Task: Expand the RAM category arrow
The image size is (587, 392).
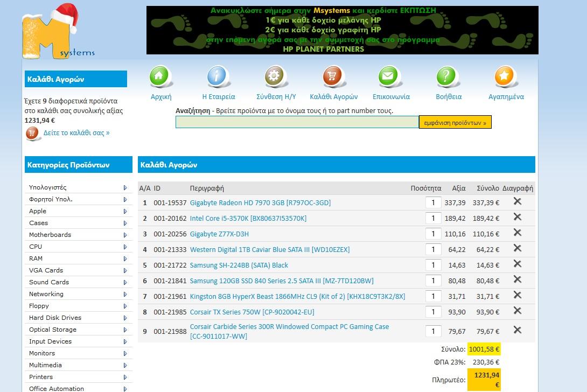Action: pyautogui.click(x=125, y=258)
